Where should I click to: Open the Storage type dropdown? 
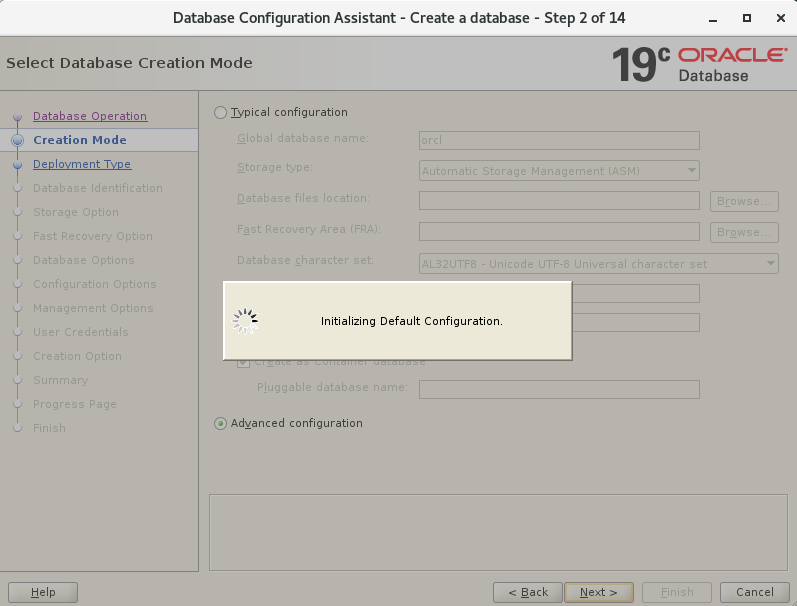click(559, 171)
